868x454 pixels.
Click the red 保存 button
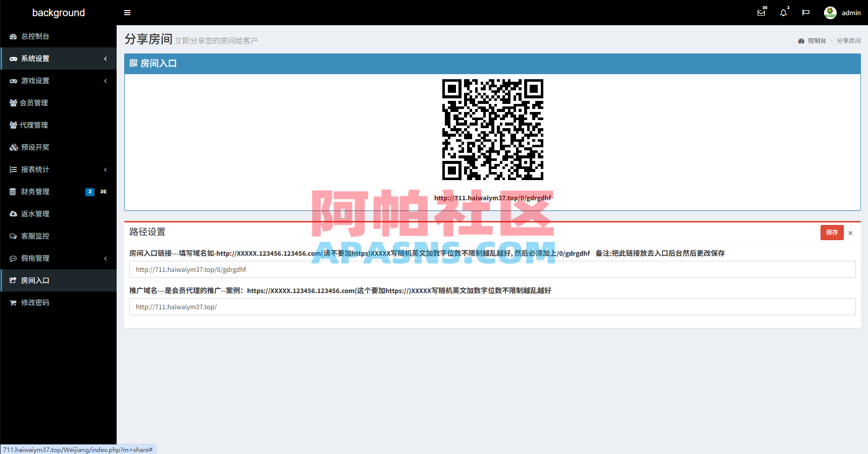tap(832, 233)
